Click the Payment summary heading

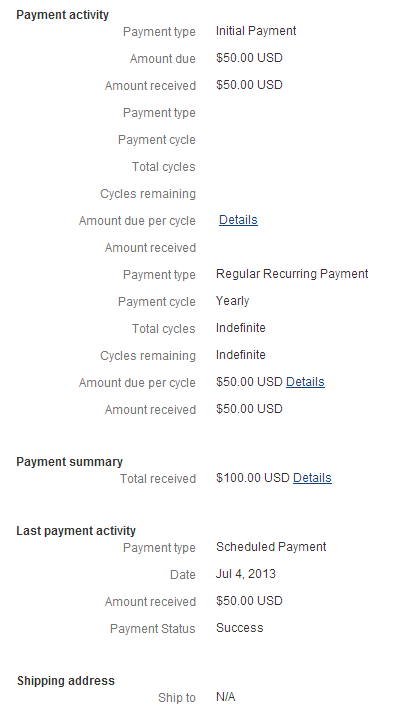click(69, 462)
